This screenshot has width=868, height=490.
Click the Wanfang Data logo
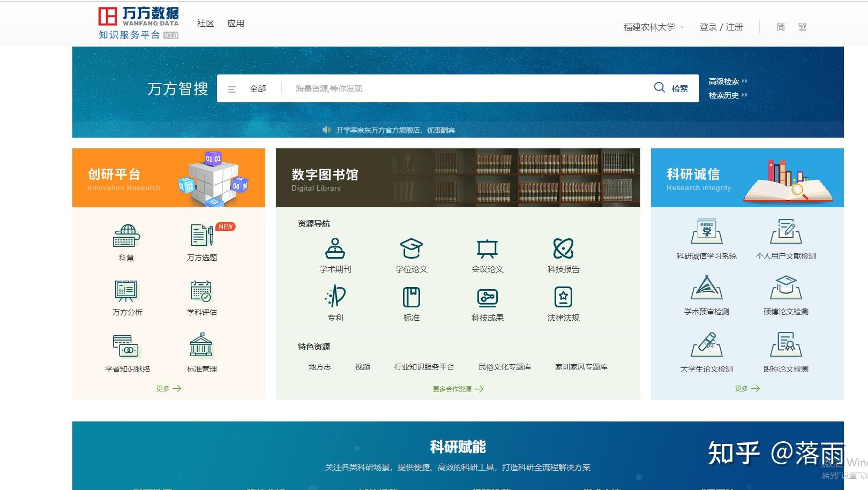[x=138, y=23]
